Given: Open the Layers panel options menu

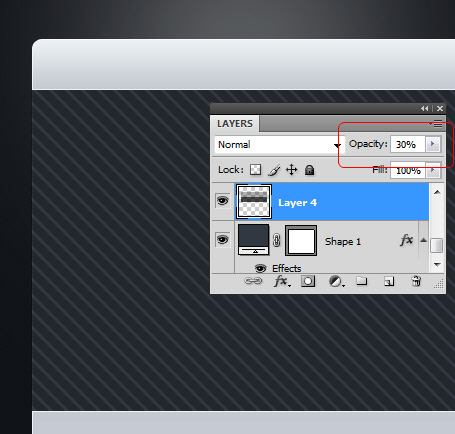Looking at the screenshot, I should [437, 124].
